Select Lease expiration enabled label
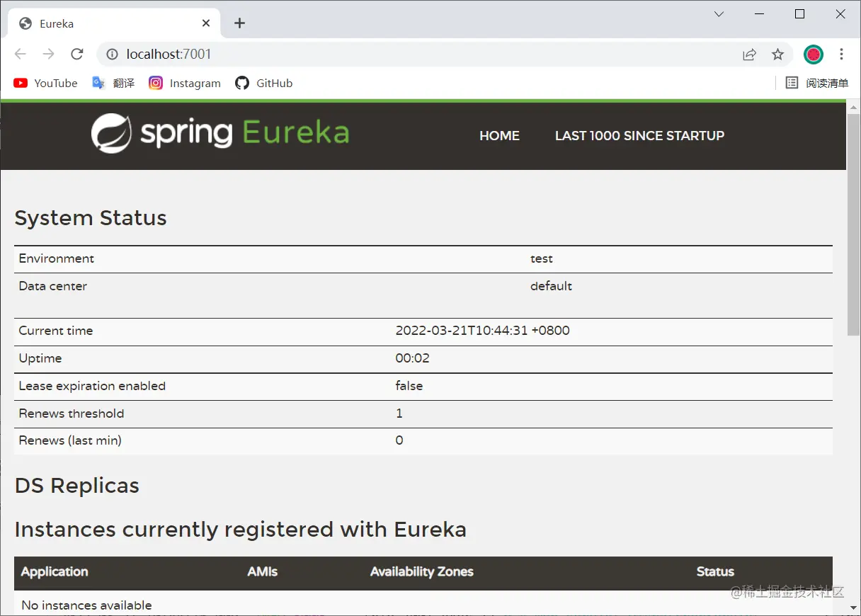The width and height of the screenshot is (861, 616). [x=92, y=386]
